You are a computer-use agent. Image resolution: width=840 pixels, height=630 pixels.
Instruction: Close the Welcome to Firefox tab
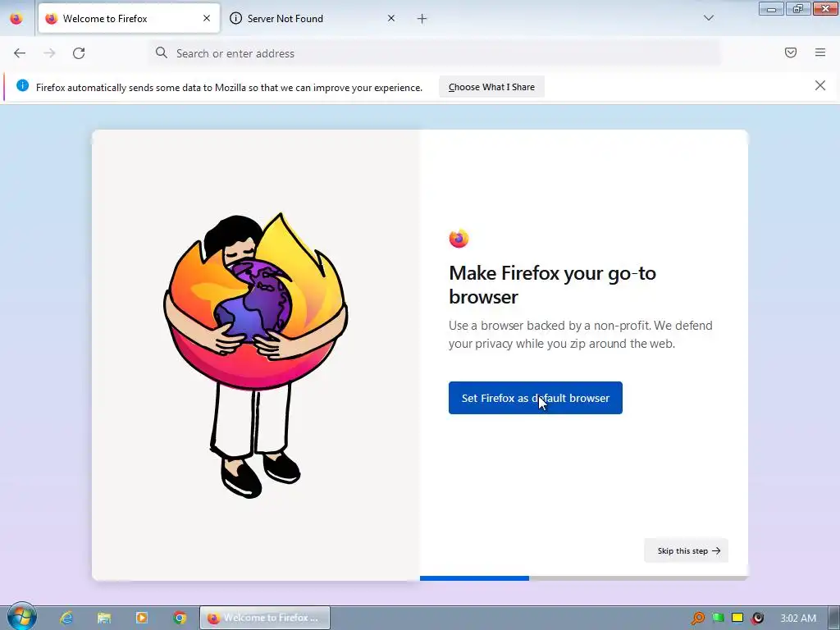207,18
